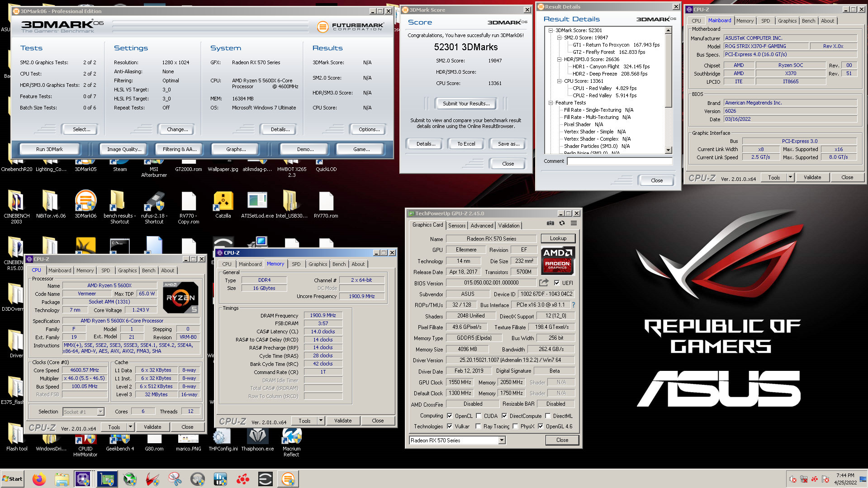868x488 pixels.
Task: Open the Socket #1 selection dropdown
Action: [100, 412]
